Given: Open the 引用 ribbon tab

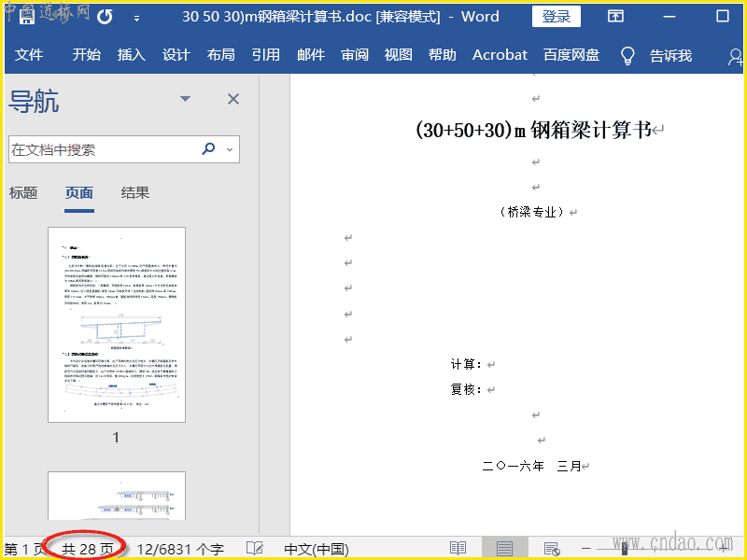Looking at the screenshot, I should coord(265,55).
